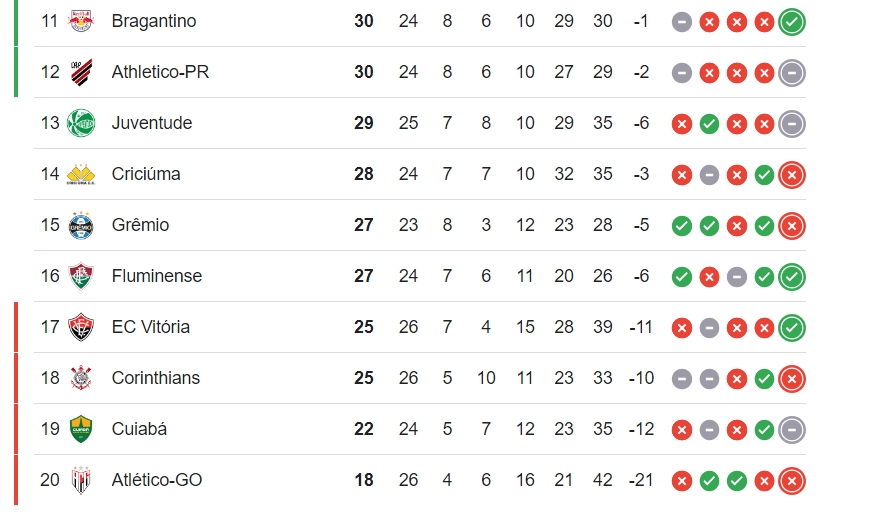The height and width of the screenshot is (513, 870).
Task: Open Atlético-GO's most recent loss icon
Action: click(792, 481)
